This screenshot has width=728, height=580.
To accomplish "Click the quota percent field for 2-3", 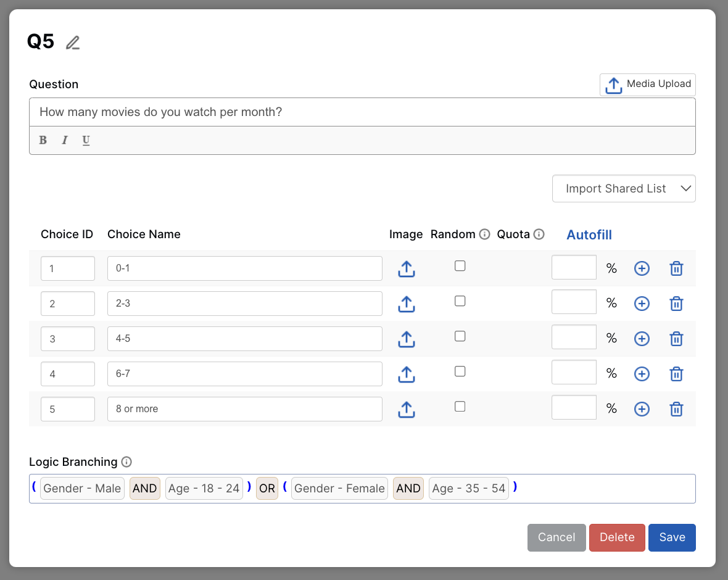I will pyautogui.click(x=574, y=302).
